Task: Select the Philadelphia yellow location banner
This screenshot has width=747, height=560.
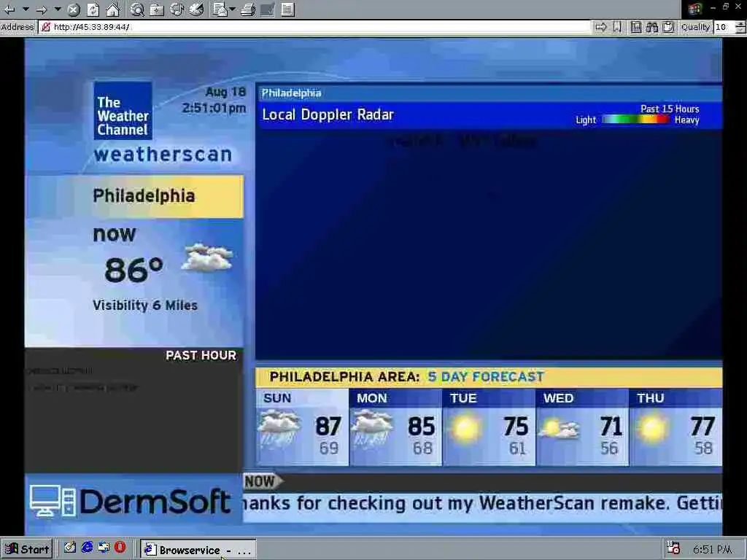Action: pos(134,196)
